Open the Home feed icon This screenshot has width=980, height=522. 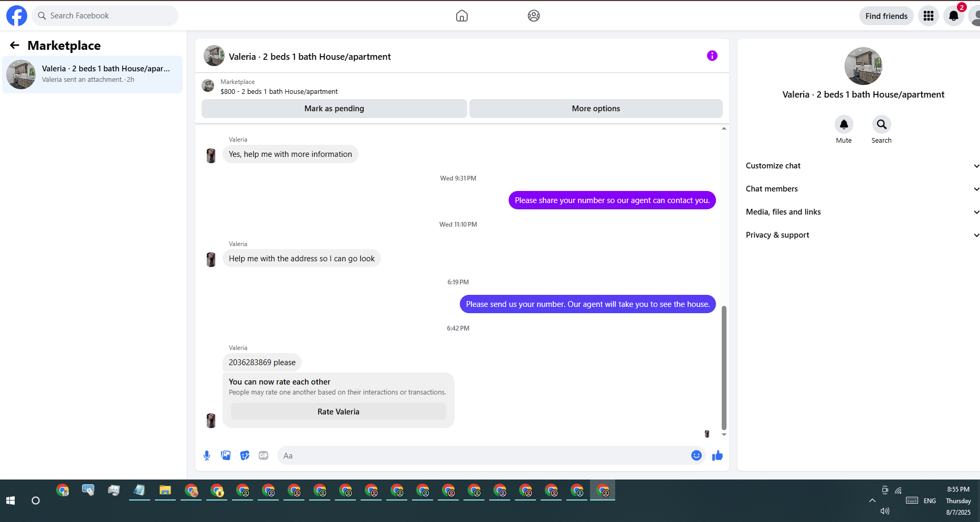pyautogui.click(x=462, y=16)
